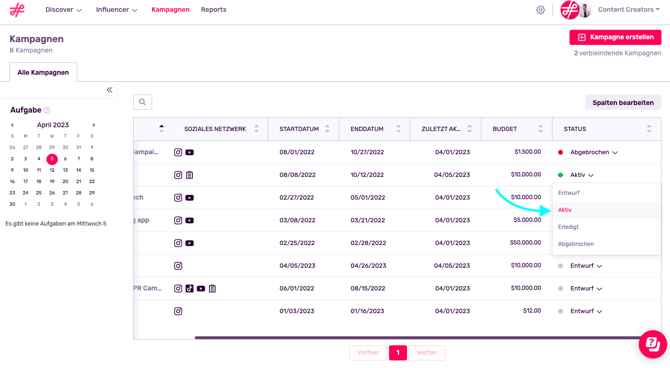Open the table search magnifier
670x368 pixels.
coord(142,102)
